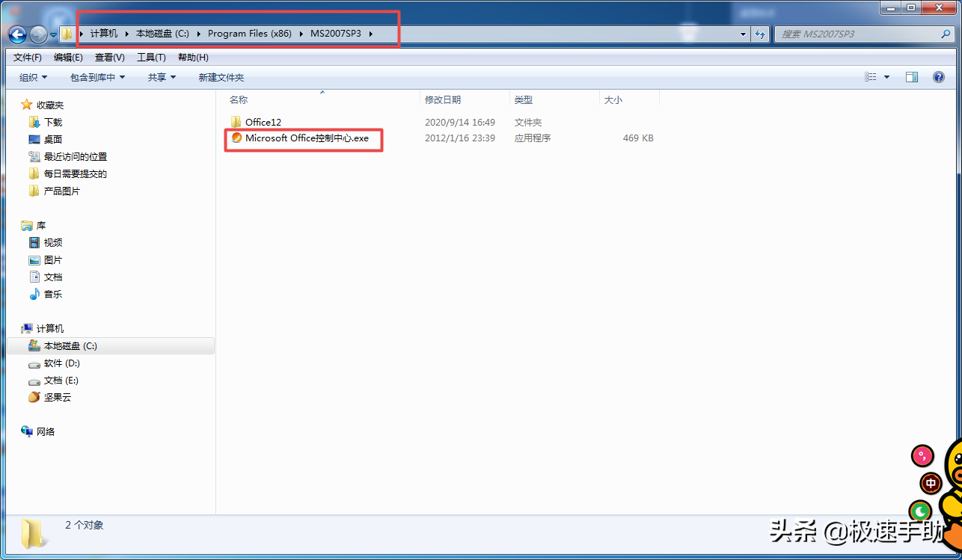
Task: Open 音乐 library
Action: [x=53, y=294]
